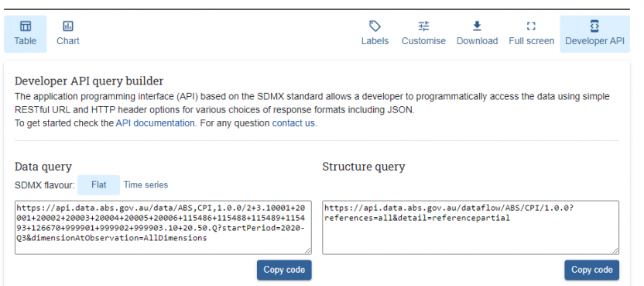Select Time series SDMX flavour
Viewport: 644px width, 286px height.
(146, 184)
